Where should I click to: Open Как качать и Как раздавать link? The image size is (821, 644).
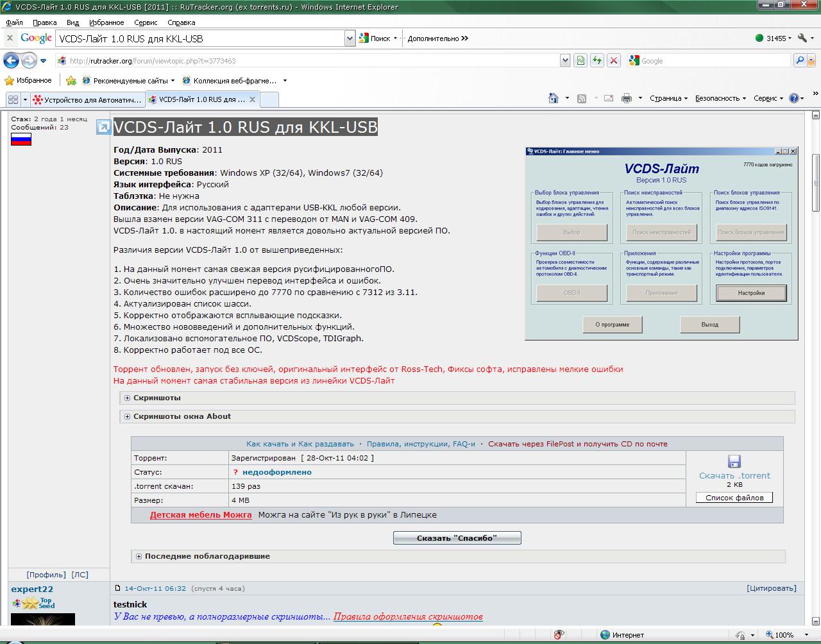(x=300, y=444)
